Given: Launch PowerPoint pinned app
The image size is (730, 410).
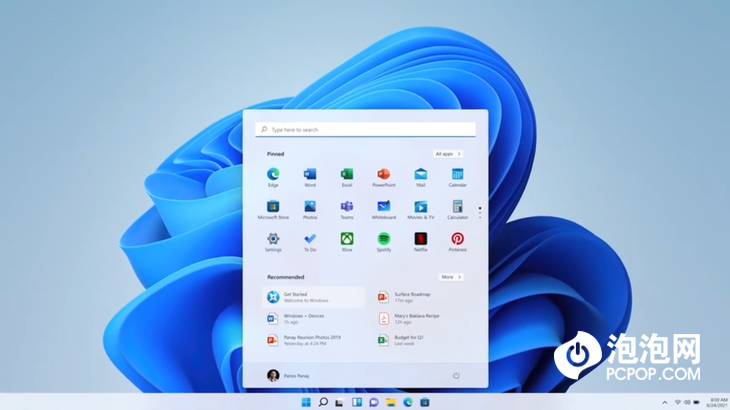Looking at the screenshot, I should point(384,175).
